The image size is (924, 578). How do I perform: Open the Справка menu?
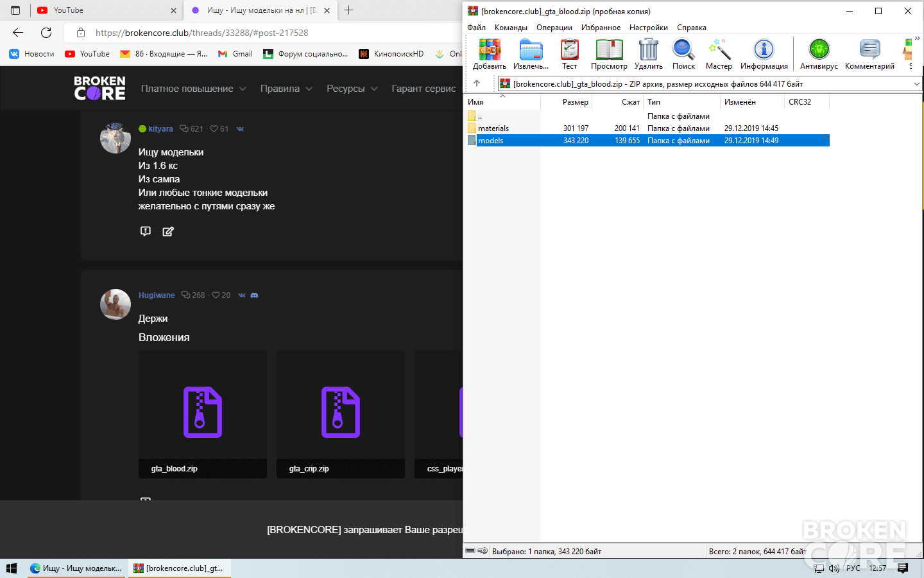[692, 28]
